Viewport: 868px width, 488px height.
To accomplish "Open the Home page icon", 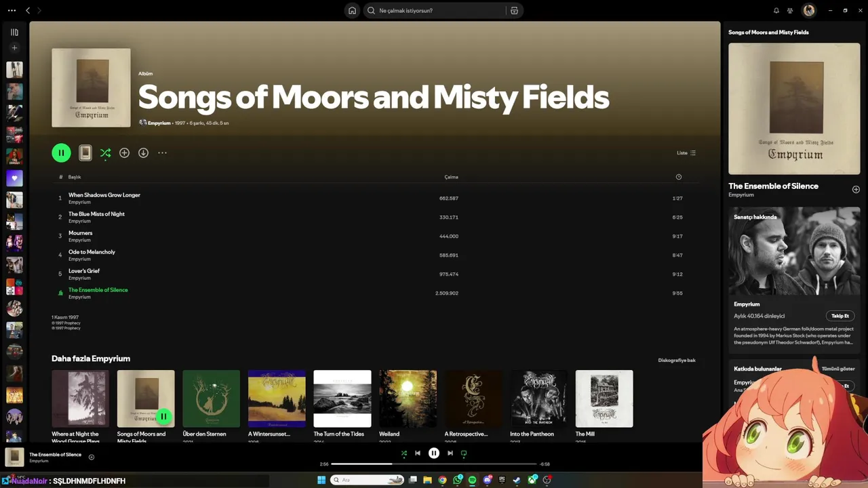I will click(352, 10).
